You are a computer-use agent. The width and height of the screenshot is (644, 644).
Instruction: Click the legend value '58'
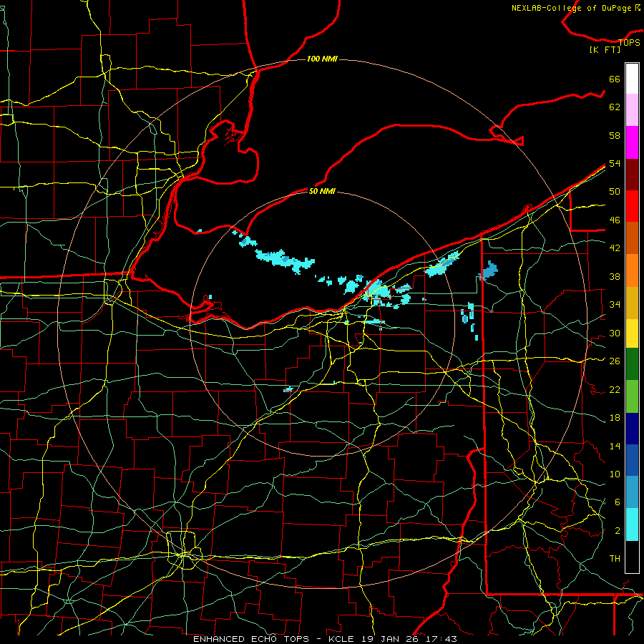(615, 135)
